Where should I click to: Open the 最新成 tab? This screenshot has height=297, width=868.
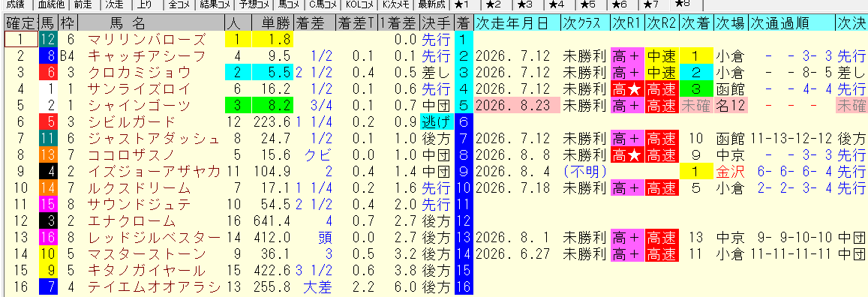(432, 5)
